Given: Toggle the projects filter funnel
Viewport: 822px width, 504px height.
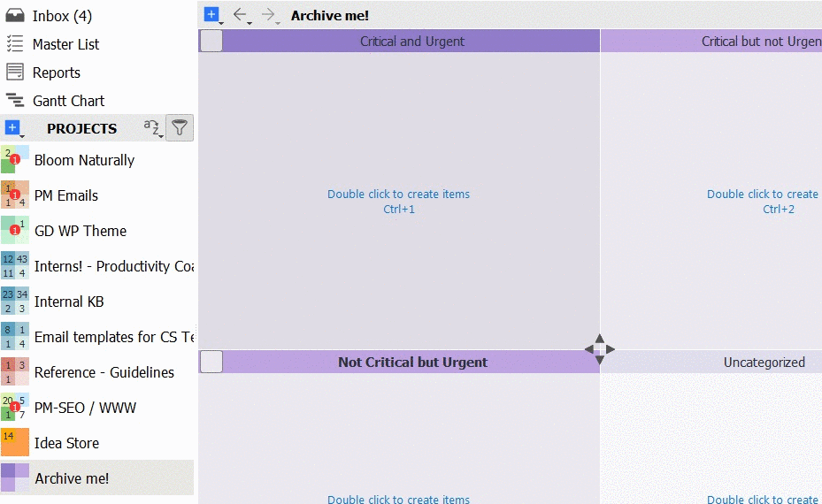Looking at the screenshot, I should click(180, 128).
